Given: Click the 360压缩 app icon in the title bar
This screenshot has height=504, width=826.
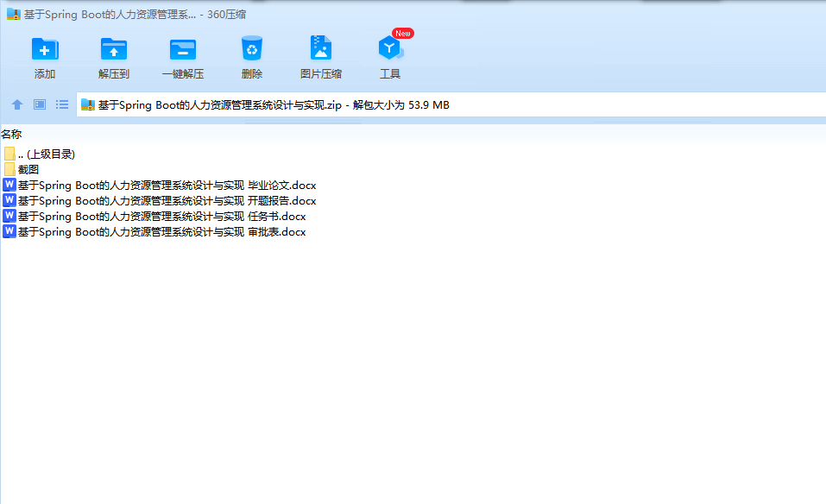Looking at the screenshot, I should pos(13,14).
